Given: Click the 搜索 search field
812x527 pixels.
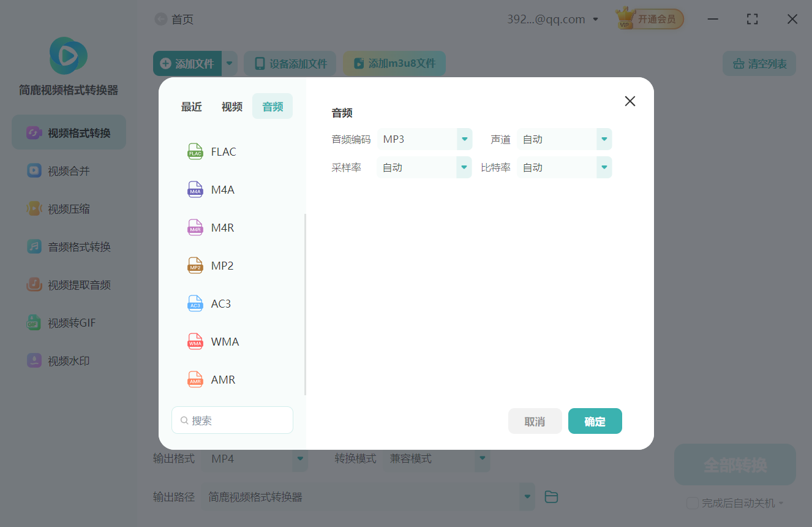Looking at the screenshot, I should pos(232,420).
